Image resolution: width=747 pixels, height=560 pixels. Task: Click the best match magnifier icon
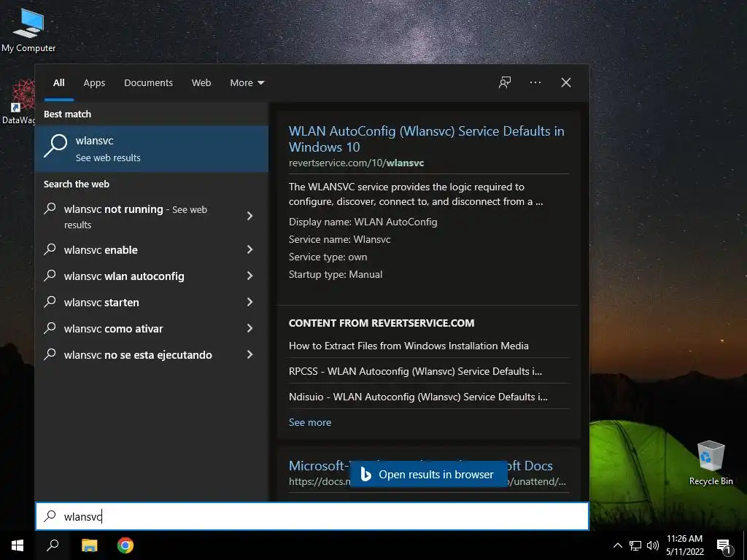55,145
